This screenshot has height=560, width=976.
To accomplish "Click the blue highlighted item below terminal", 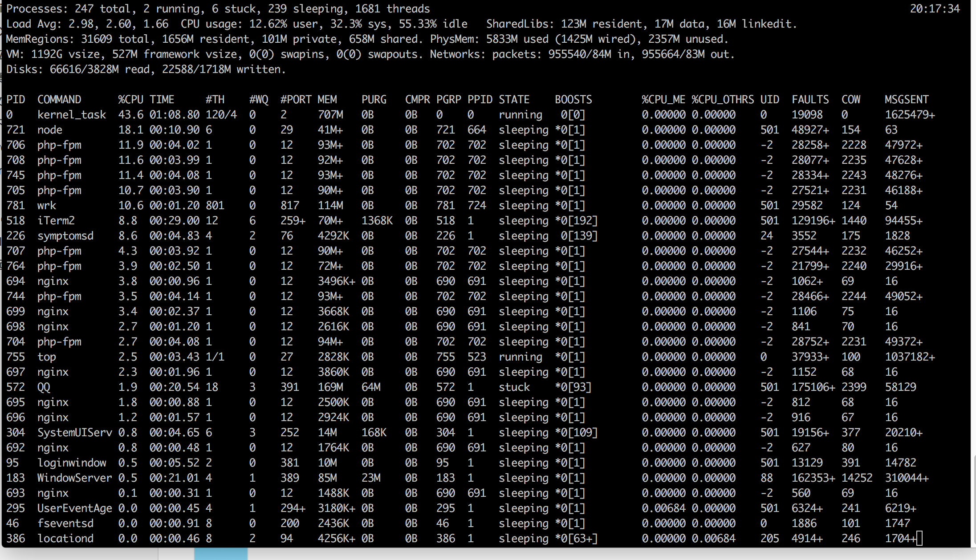I will pyautogui.click(x=221, y=554).
